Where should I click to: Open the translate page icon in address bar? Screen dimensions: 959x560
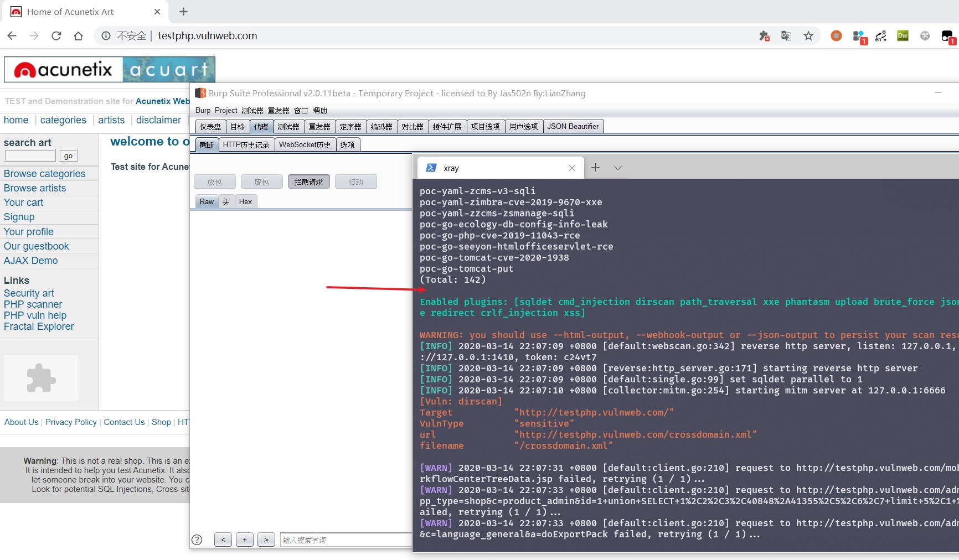(x=786, y=36)
